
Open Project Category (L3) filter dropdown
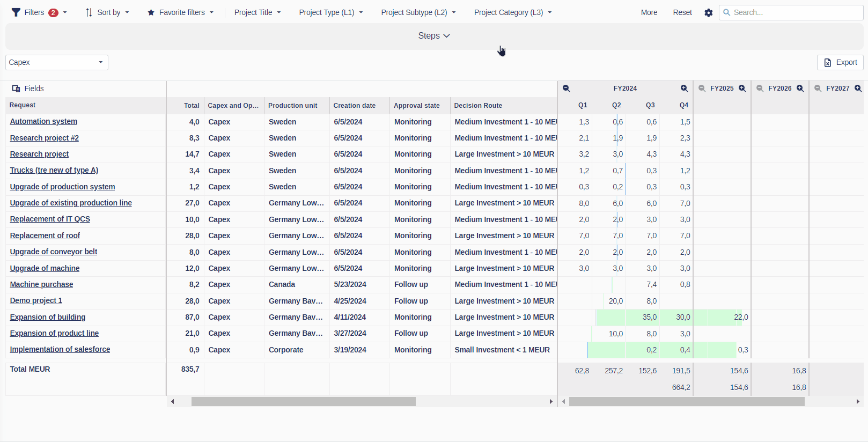513,12
